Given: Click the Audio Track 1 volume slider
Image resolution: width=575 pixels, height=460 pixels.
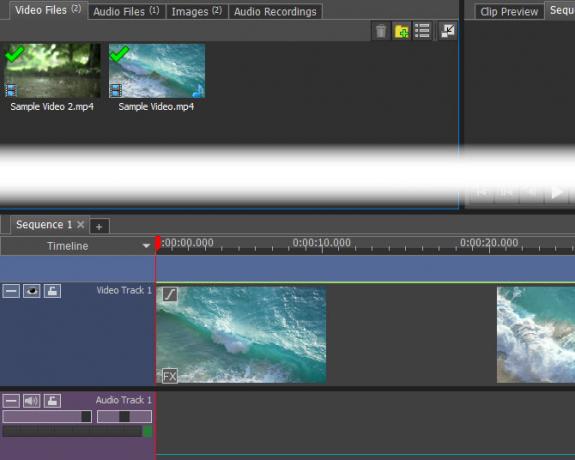Looking at the screenshot, I should 47,416.
